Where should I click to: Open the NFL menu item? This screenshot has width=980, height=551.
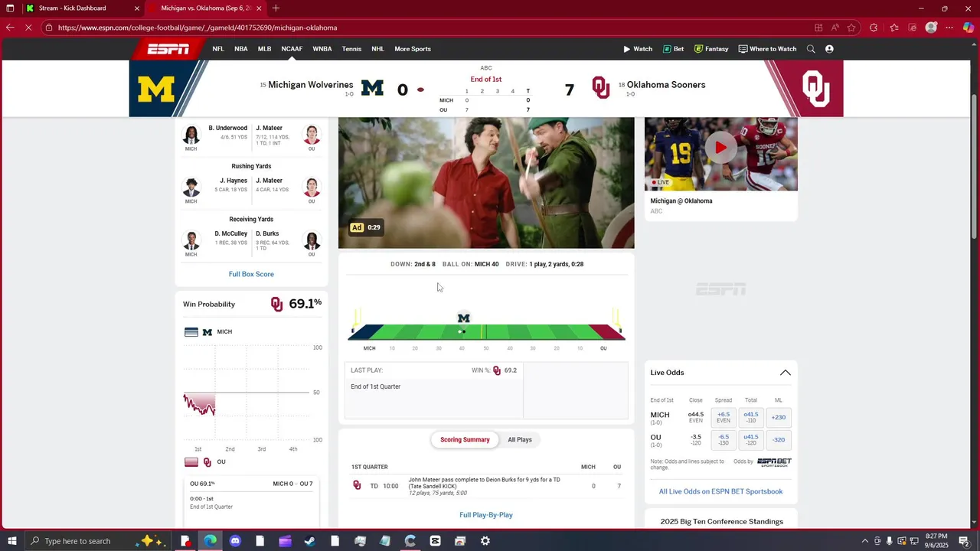(x=218, y=49)
